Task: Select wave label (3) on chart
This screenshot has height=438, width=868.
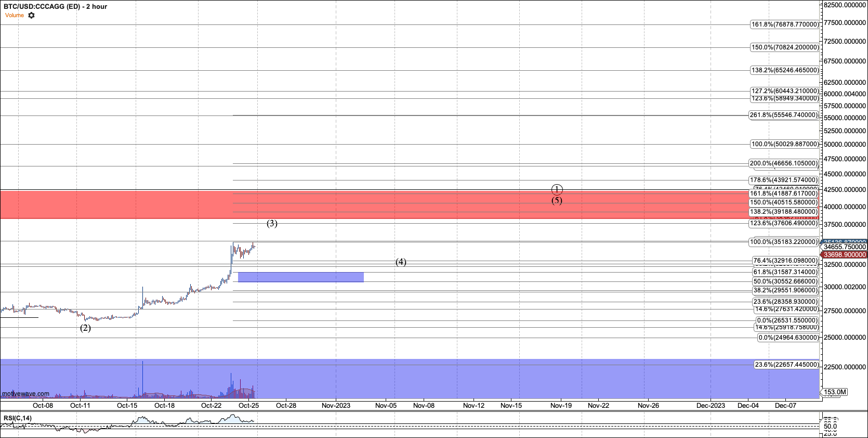Action: 272,224
